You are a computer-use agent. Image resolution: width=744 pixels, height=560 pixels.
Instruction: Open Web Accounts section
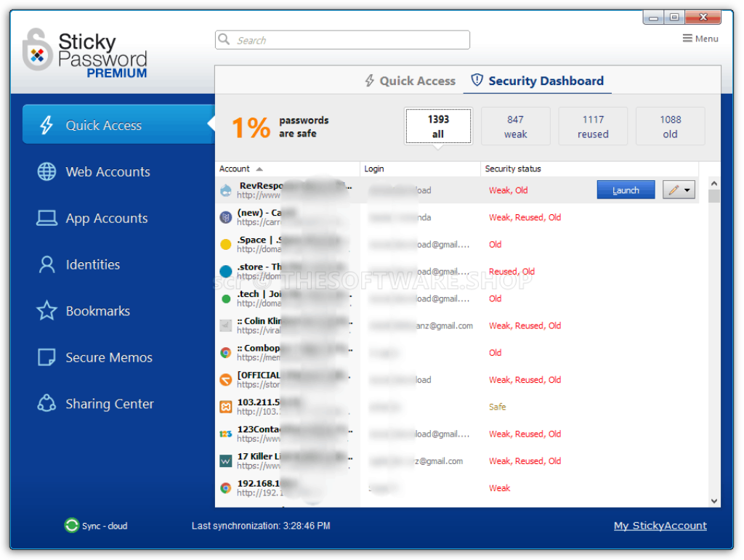[108, 171]
